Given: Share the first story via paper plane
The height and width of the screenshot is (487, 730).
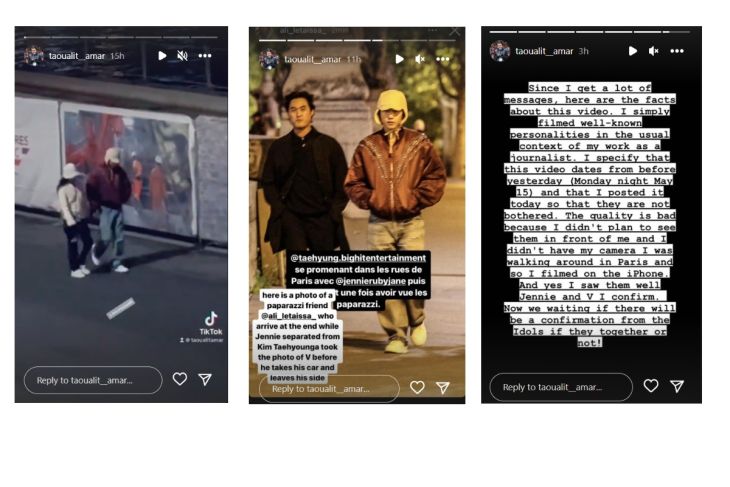Looking at the screenshot, I should (x=205, y=379).
